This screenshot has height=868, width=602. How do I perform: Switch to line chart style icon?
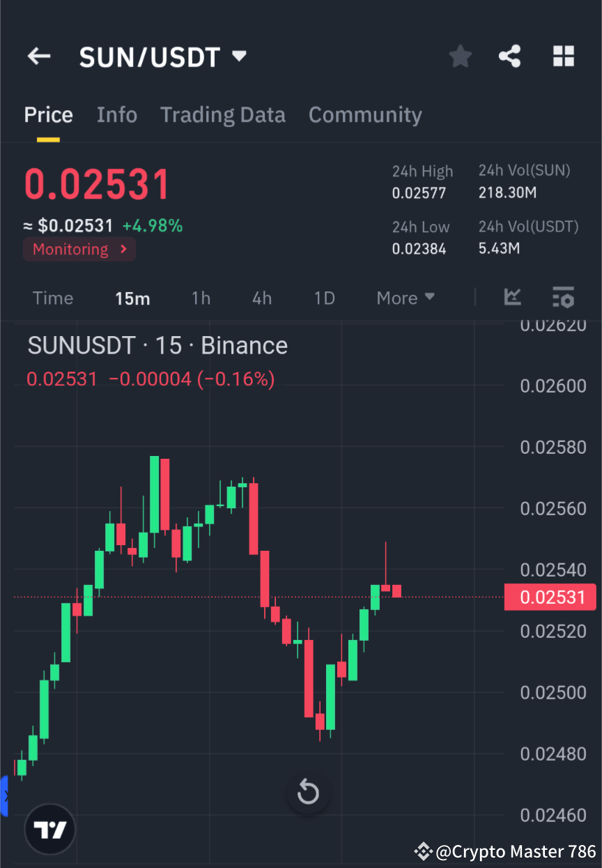point(513,298)
